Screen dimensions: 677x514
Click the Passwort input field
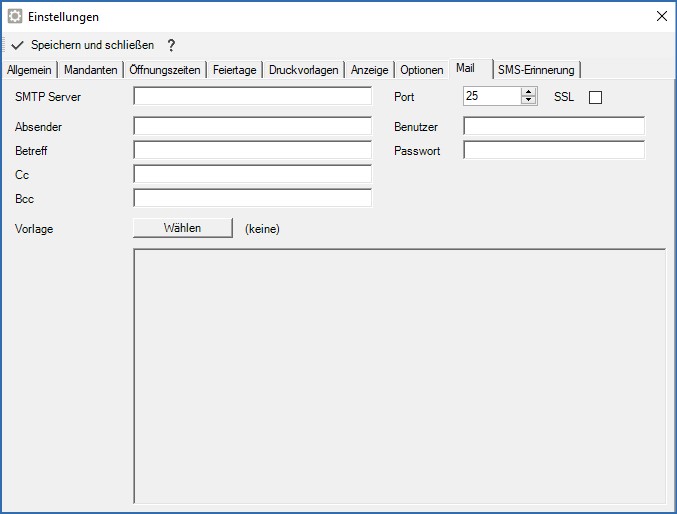click(553, 150)
